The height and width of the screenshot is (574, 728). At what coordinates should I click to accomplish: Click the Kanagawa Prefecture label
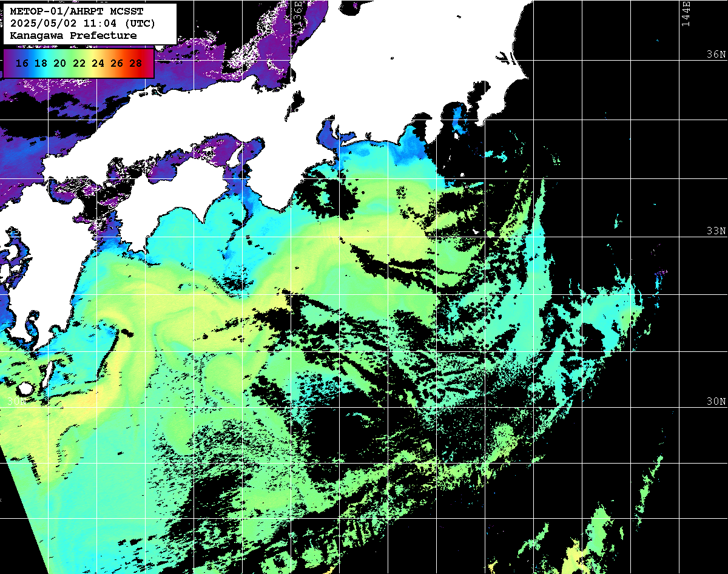pyautogui.click(x=73, y=36)
